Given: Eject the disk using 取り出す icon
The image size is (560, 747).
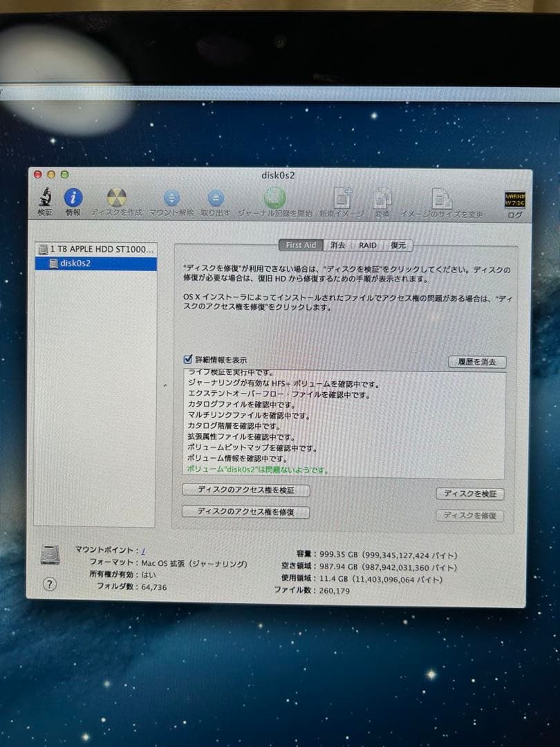Looking at the screenshot, I should pos(216,201).
